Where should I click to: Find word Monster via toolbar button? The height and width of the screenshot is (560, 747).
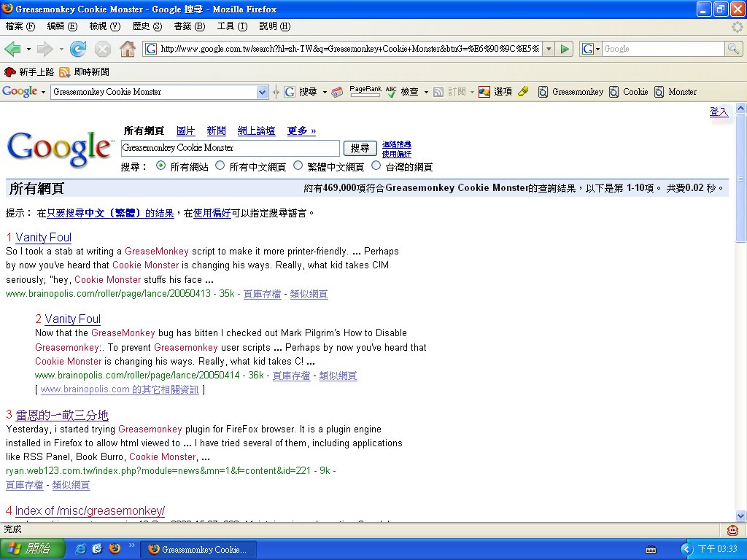pos(676,92)
